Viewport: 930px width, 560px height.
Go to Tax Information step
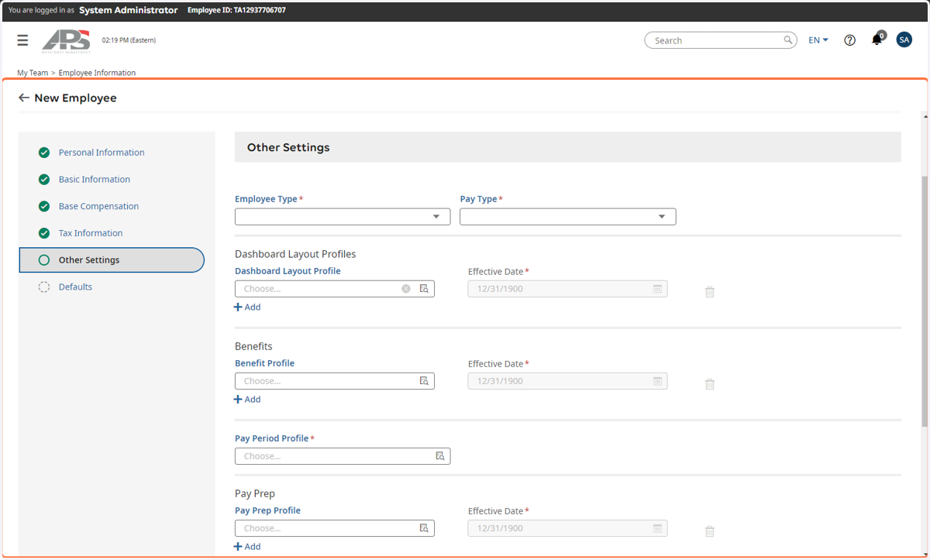[x=91, y=233]
